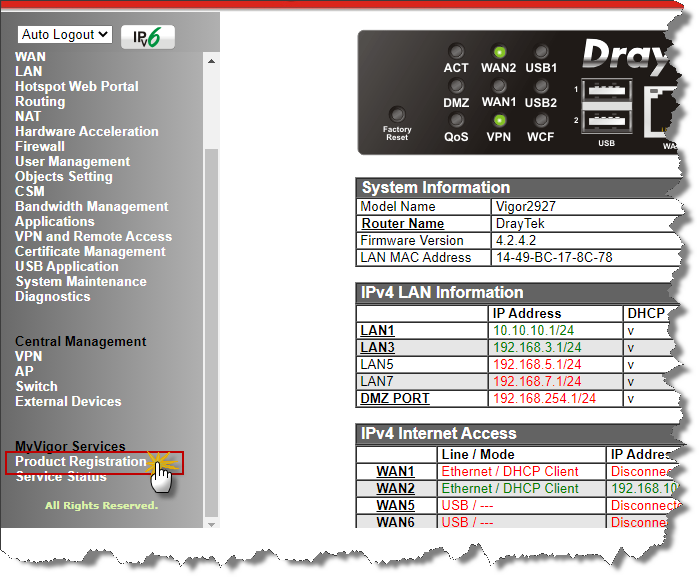Screen dimensions: 699x577
Task: Click the USB2 LED indicator
Action: point(541,86)
